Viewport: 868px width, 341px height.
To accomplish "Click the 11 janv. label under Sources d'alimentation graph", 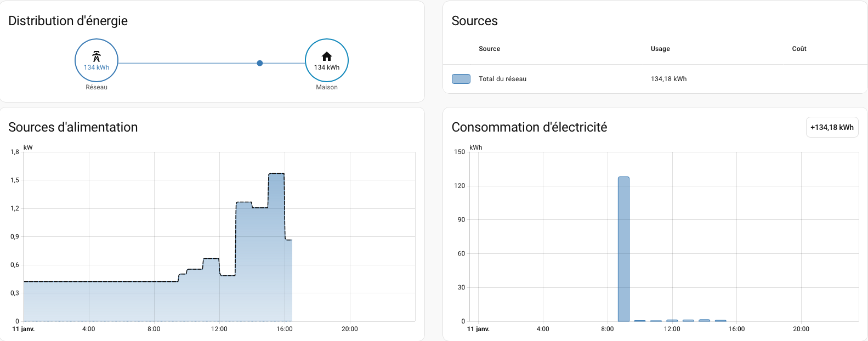I will pos(24,329).
